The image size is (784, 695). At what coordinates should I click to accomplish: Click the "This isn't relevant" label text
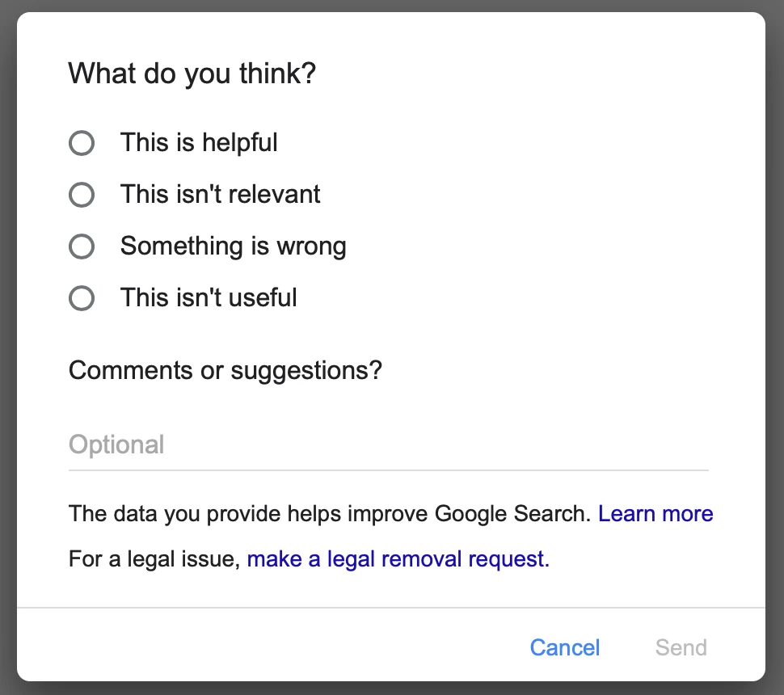point(220,194)
